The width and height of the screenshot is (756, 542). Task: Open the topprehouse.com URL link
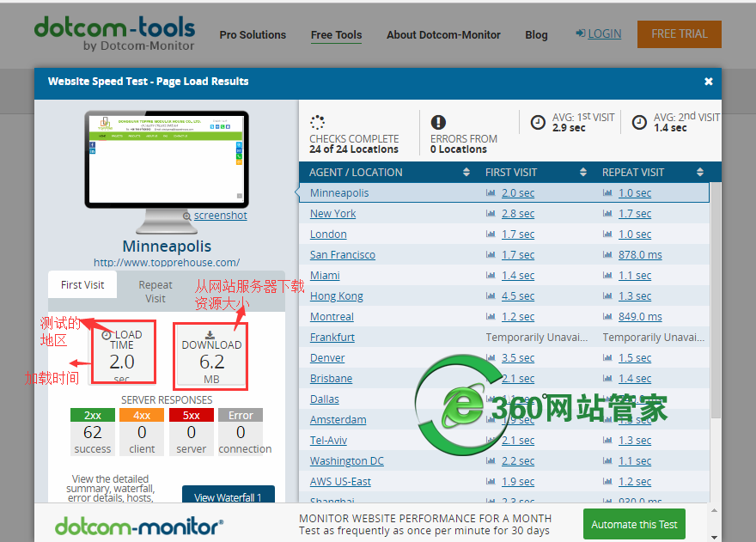[x=167, y=262]
